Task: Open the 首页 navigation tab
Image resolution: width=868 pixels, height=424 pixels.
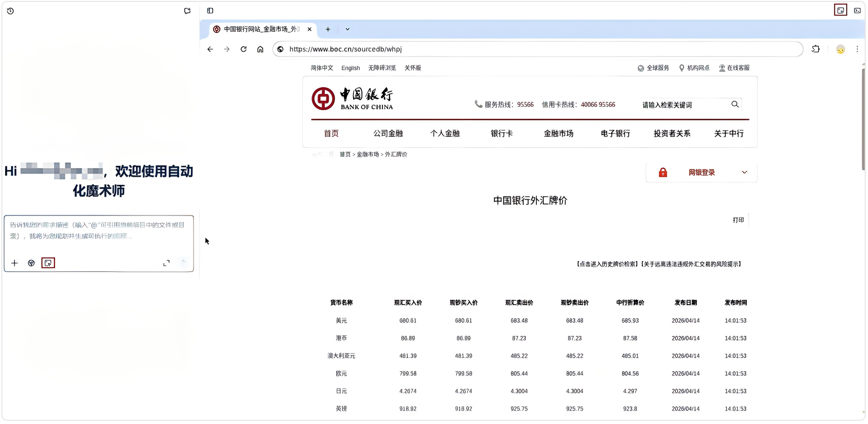Action: pos(331,133)
